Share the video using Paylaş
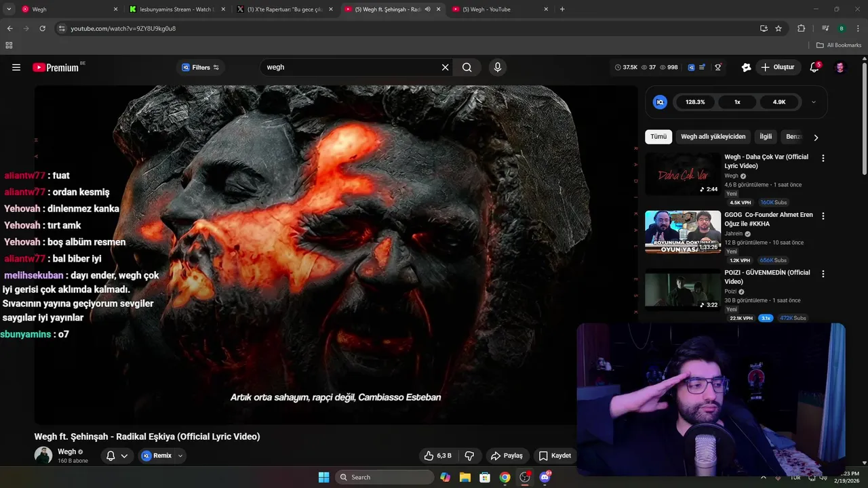This screenshot has width=868, height=488. tap(507, 455)
